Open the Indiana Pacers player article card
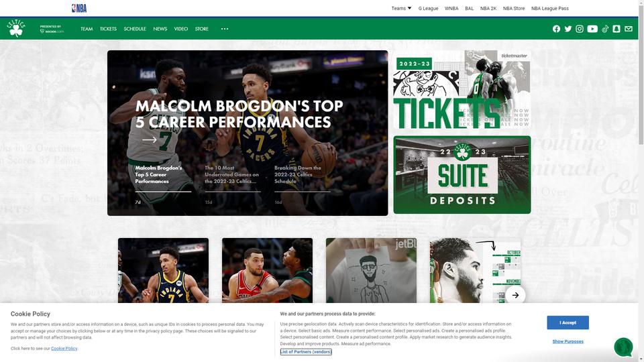The height and width of the screenshot is (362, 644). click(x=163, y=270)
